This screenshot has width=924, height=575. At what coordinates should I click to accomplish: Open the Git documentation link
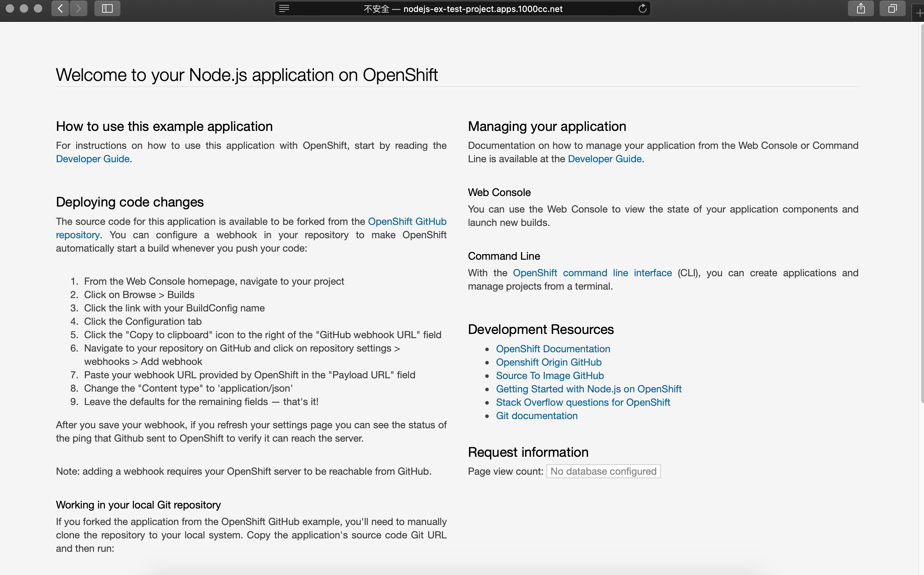537,416
